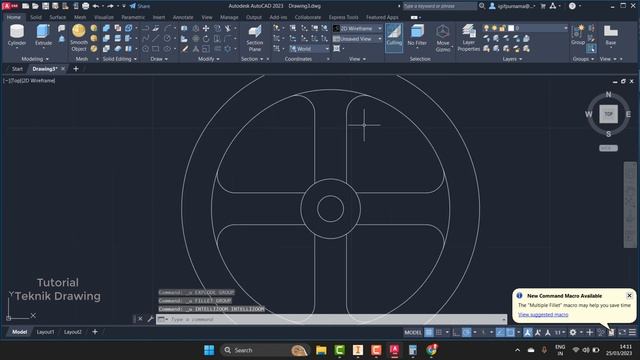Click the taskbar Search box
The height and width of the screenshot is (360, 640).
264,350
